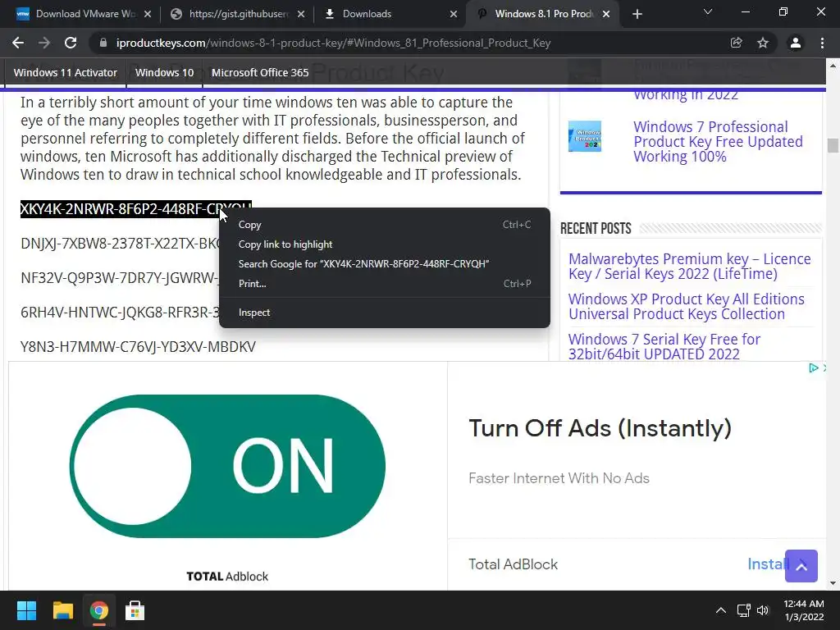Share this page icon in address bar

click(737, 43)
